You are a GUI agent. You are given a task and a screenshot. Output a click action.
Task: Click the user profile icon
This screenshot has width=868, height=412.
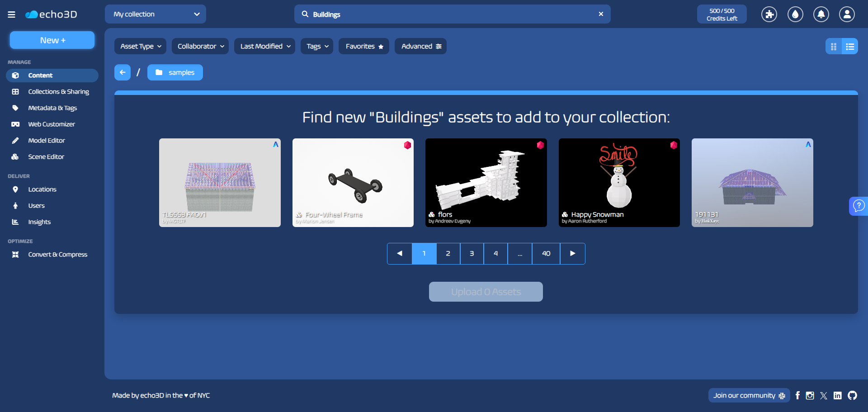point(847,14)
